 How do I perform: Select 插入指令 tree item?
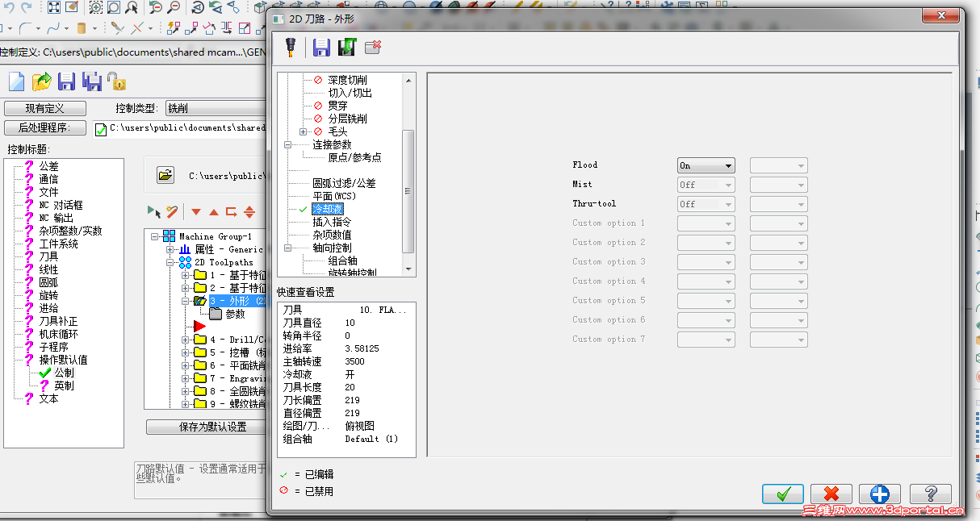click(x=332, y=222)
